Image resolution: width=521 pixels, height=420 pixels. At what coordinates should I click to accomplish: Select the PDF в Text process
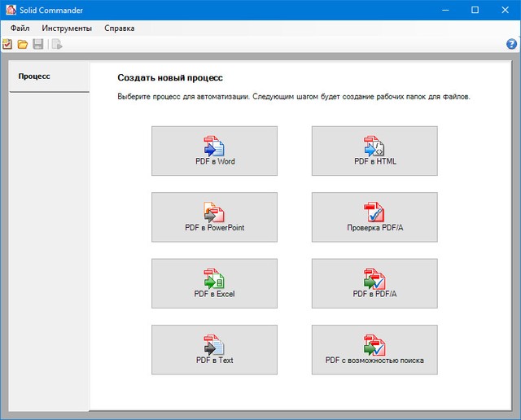(x=214, y=349)
